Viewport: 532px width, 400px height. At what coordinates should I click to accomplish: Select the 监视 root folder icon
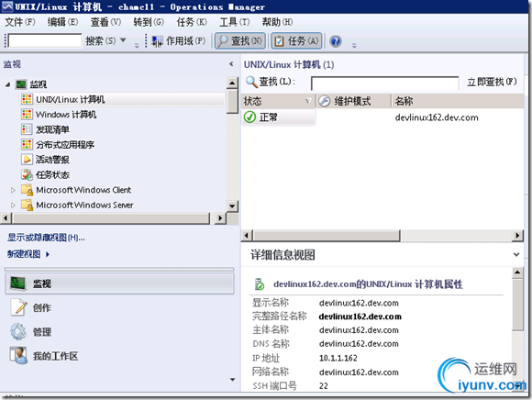coord(21,84)
